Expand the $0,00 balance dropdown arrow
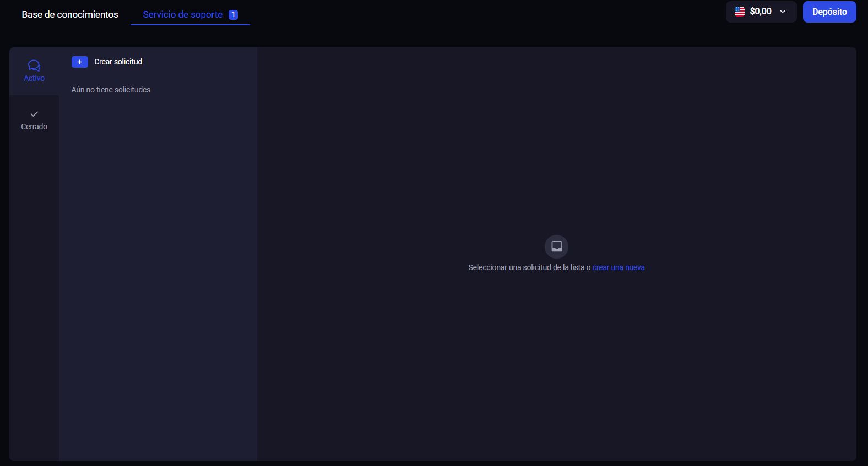The width and height of the screenshot is (868, 466). (783, 12)
